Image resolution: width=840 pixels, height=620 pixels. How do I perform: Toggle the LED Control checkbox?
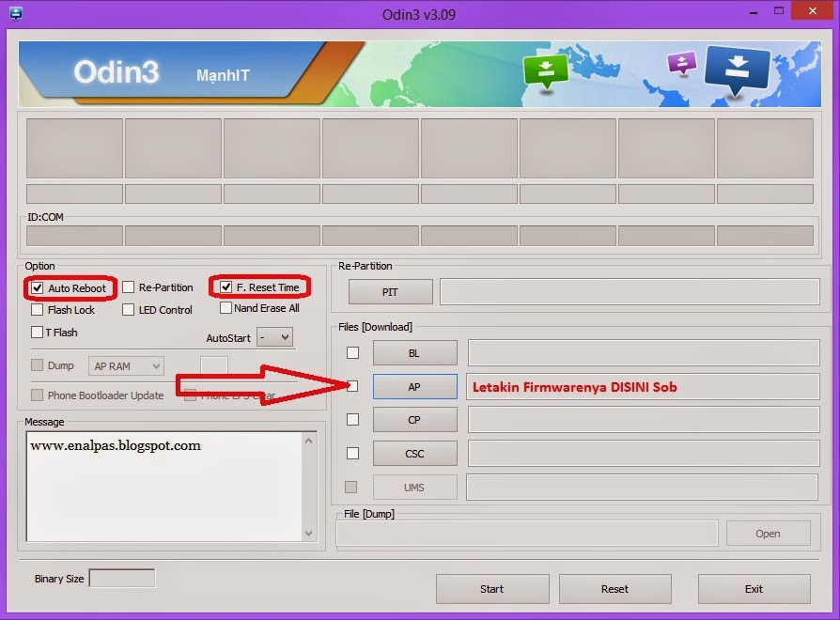click(128, 310)
